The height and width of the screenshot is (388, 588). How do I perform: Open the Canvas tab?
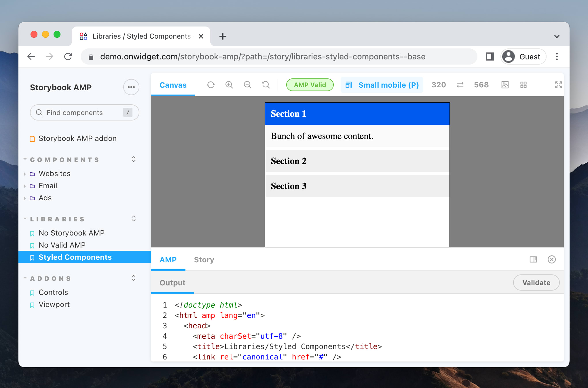(173, 85)
